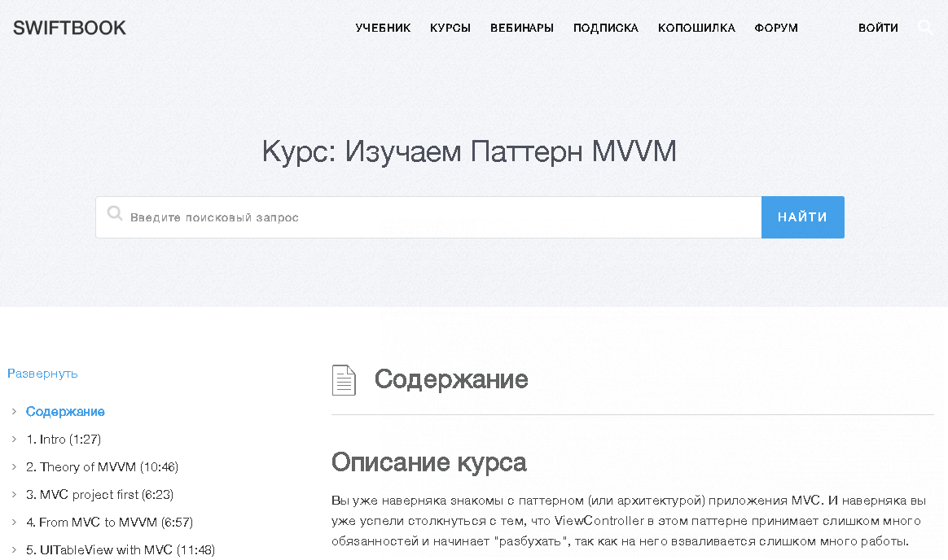Expand chevron beside 2. Theory of MVVM
948x560 pixels.
(x=14, y=467)
